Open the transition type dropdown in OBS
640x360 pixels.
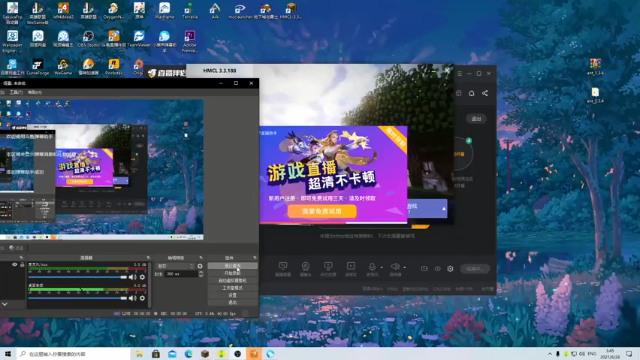175,266
